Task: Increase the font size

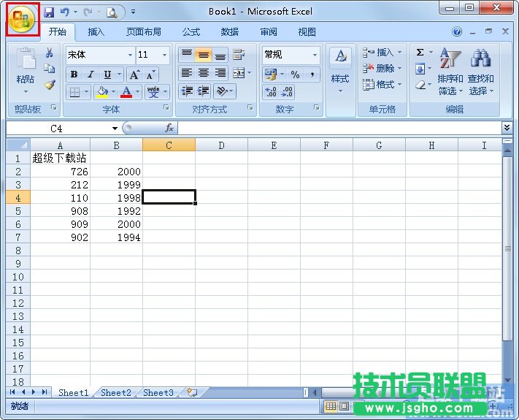Action: (x=134, y=75)
